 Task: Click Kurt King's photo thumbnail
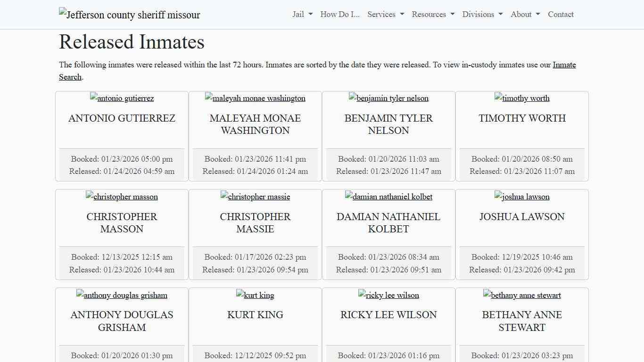click(x=255, y=295)
